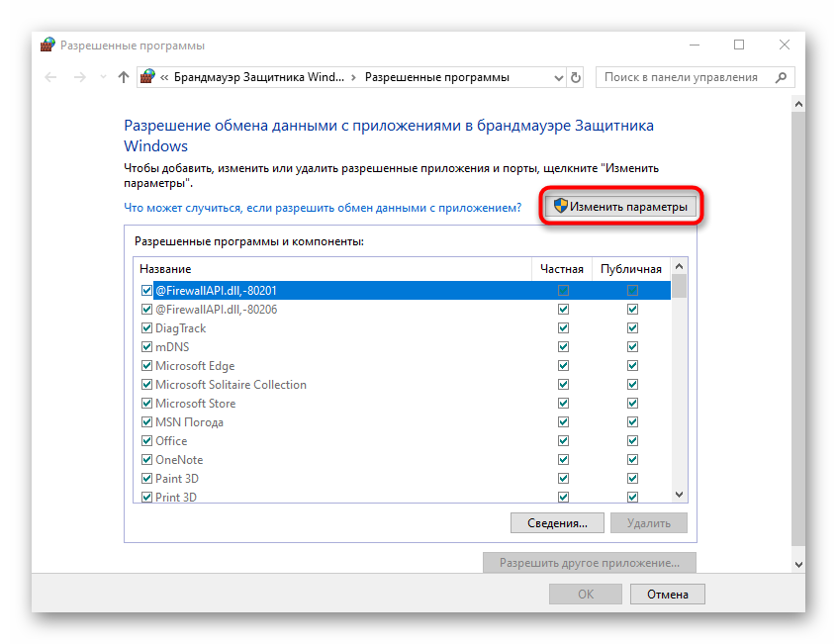Open recent locations dropdown arrow
Image resolution: width=837 pixels, height=644 pixels.
point(103,77)
